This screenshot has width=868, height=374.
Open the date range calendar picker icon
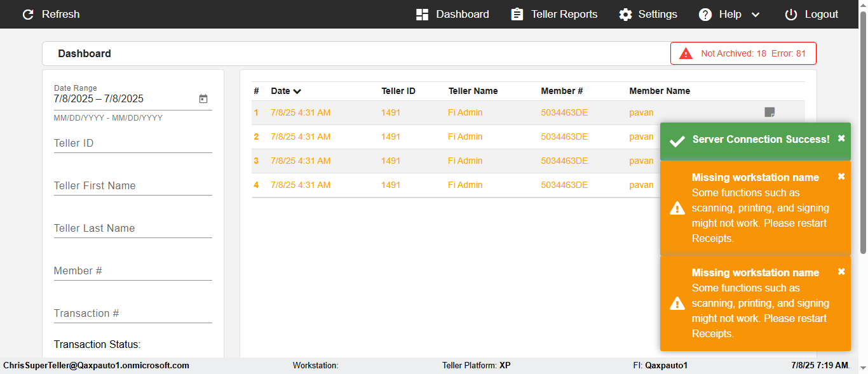(203, 99)
